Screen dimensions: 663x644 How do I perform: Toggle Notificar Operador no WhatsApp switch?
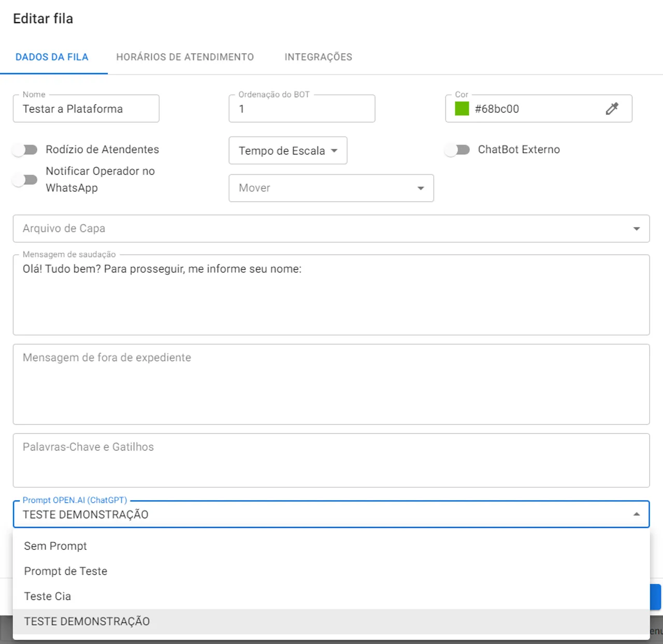(x=25, y=180)
